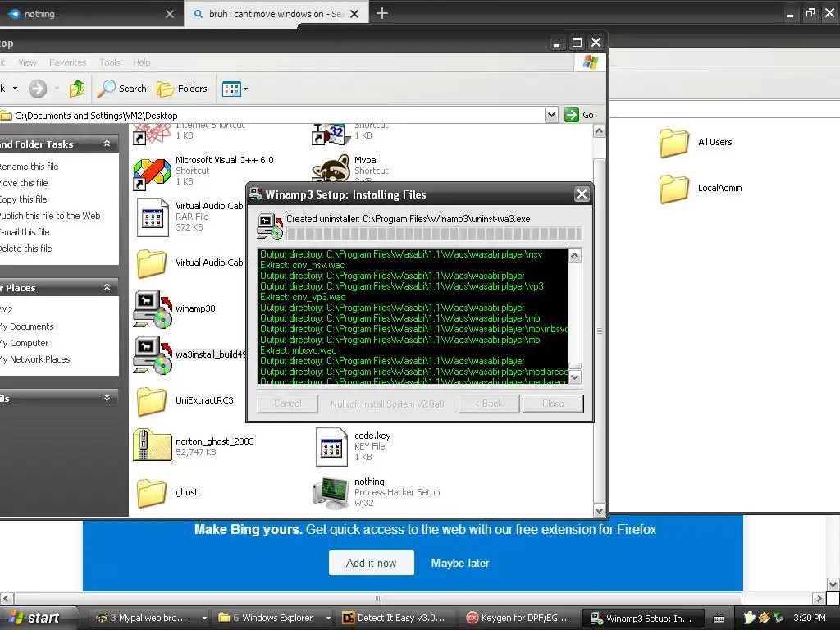Click Maybe later on Bing banner
840x630 pixels.
pos(459,563)
